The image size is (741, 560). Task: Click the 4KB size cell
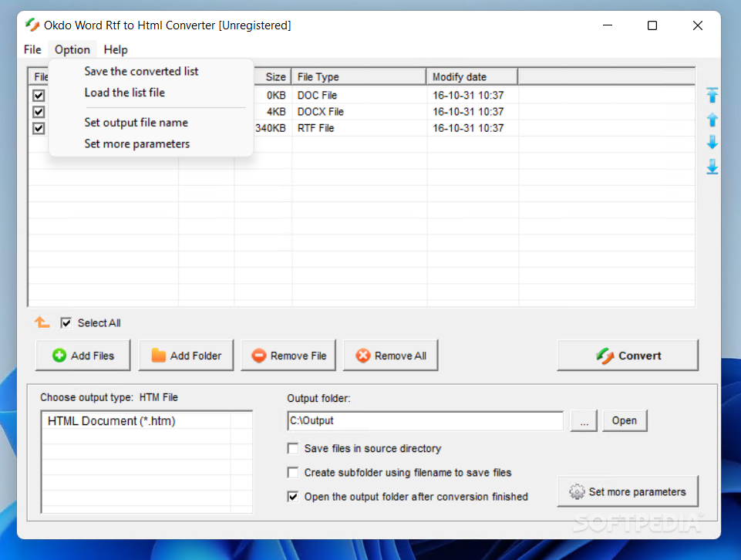277,112
